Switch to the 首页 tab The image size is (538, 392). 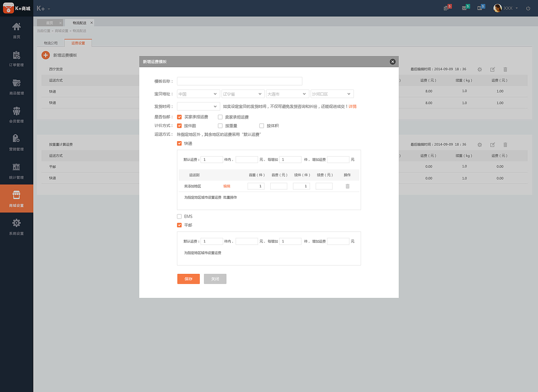pos(50,23)
